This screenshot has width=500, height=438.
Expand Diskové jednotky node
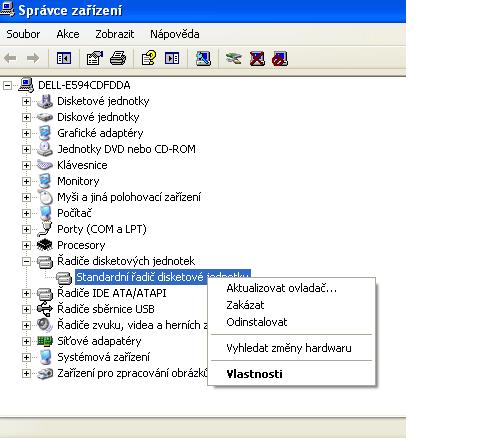26,117
